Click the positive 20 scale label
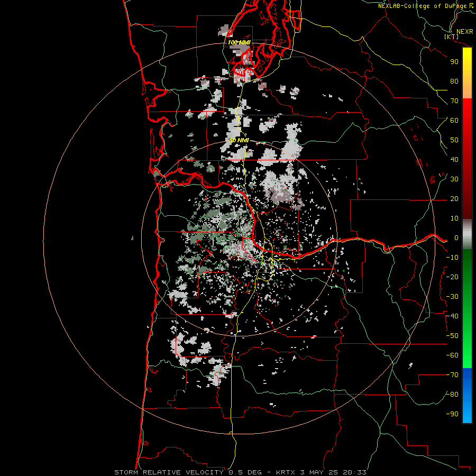This screenshot has width=476, height=476. pyautogui.click(x=454, y=199)
